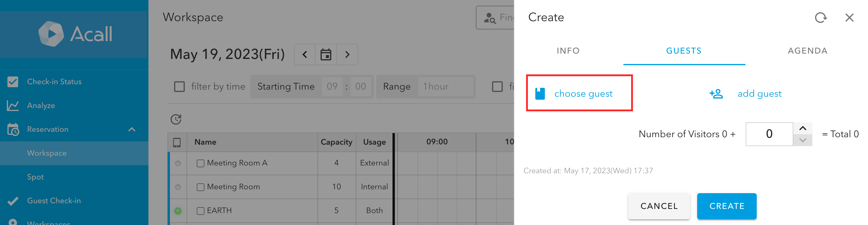The image size is (868, 225).
Task: Click the visitors number input field
Action: pos(769,134)
